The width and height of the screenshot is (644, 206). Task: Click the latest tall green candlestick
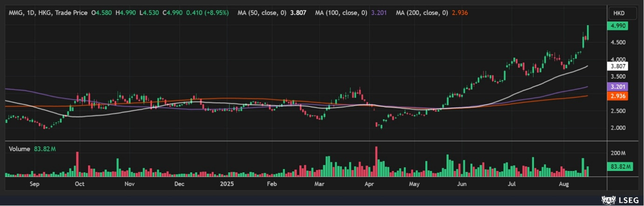point(588,32)
